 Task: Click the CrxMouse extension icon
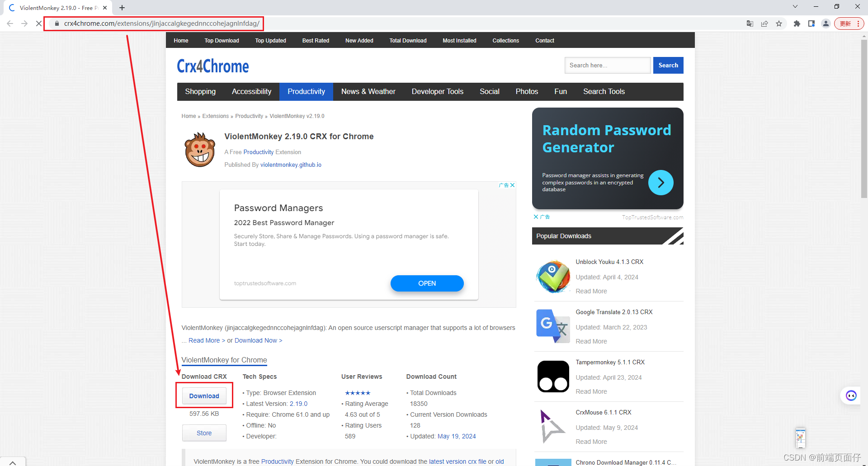(x=553, y=427)
